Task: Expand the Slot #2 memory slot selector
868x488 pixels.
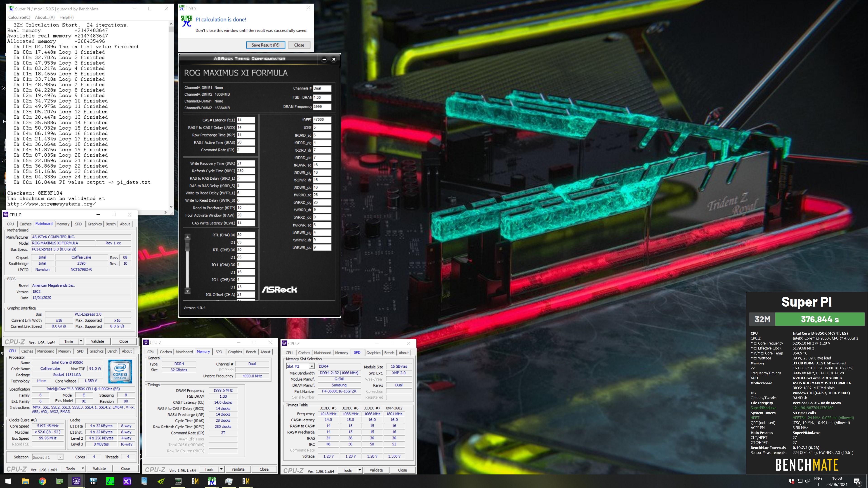Action: [x=312, y=366]
